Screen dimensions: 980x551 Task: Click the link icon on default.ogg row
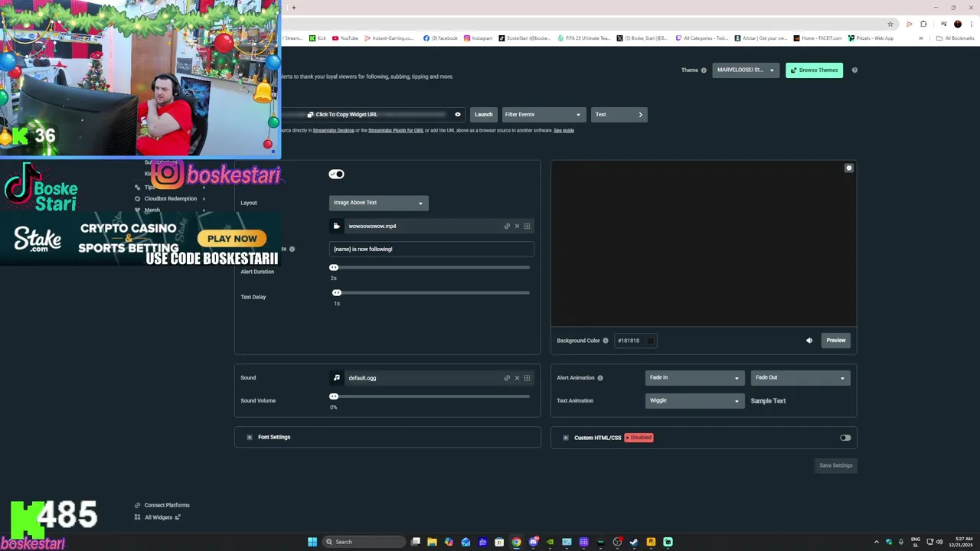tap(507, 378)
